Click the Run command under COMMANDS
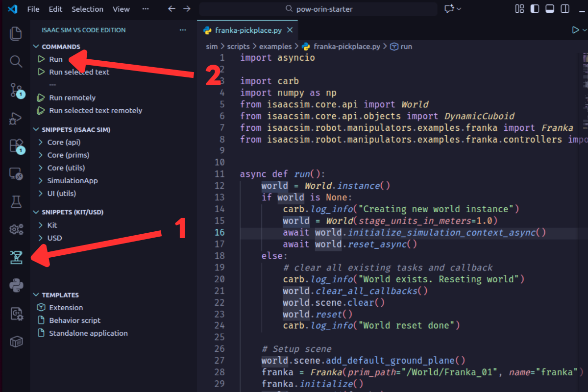The height and width of the screenshot is (392, 588). [55, 59]
